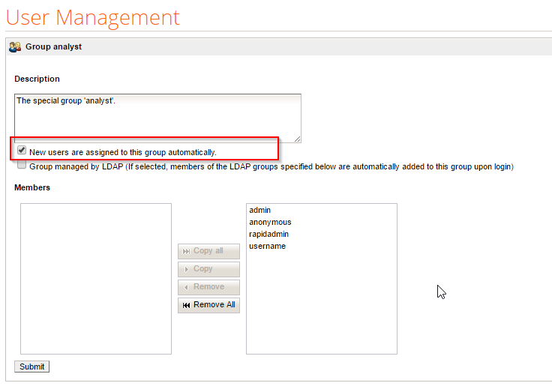552x392 pixels.
Task: Click the Members section label
Action: click(32, 187)
